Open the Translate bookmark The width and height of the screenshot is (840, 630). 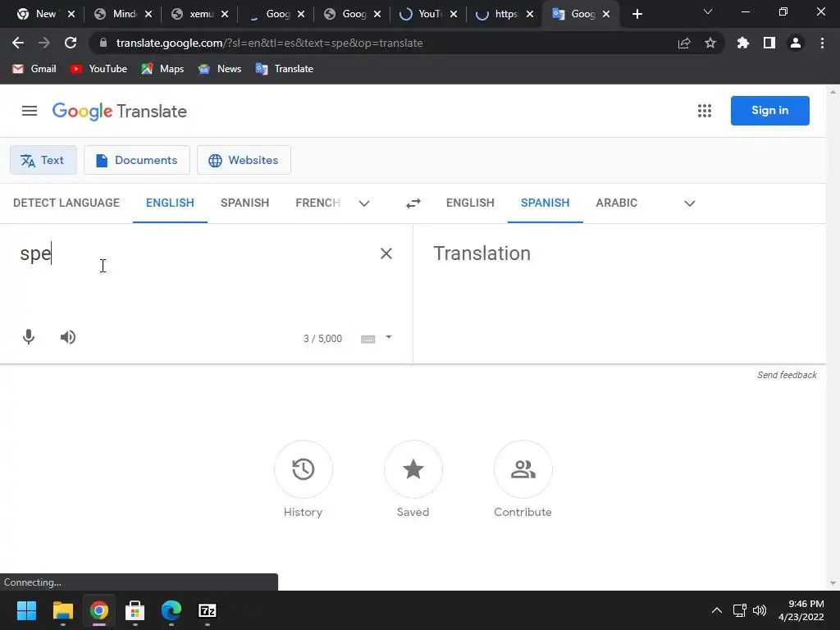285,69
